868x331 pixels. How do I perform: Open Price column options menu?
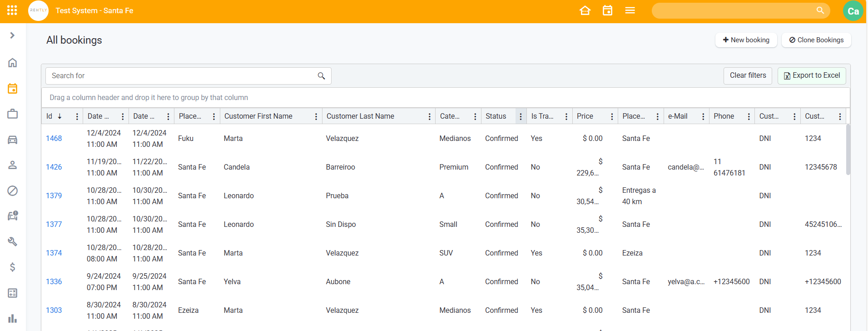click(x=612, y=116)
